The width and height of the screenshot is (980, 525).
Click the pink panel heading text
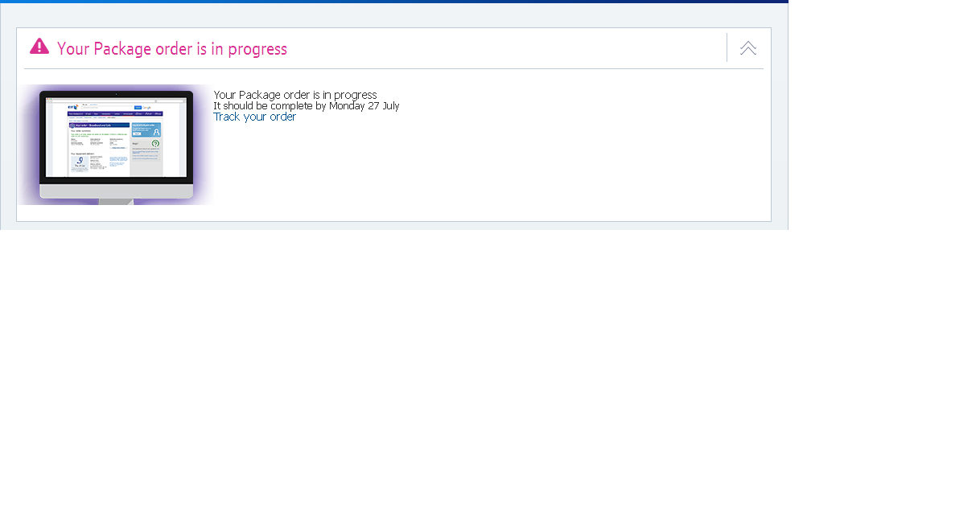click(x=172, y=49)
